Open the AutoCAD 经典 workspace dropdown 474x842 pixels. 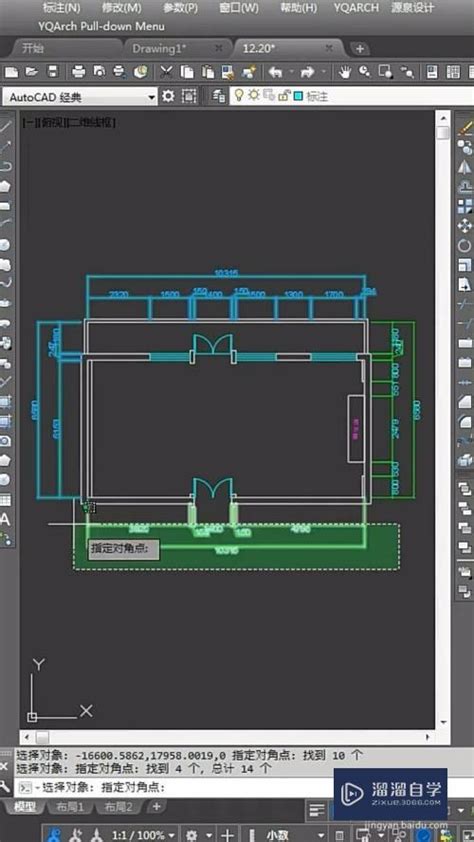click(x=80, y=97)
